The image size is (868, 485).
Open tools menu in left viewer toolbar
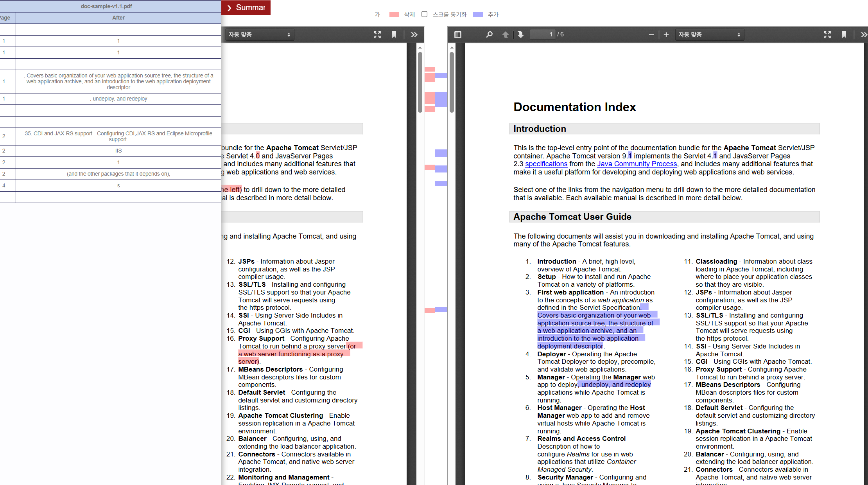pyautogui.click(x=414, y=35)
